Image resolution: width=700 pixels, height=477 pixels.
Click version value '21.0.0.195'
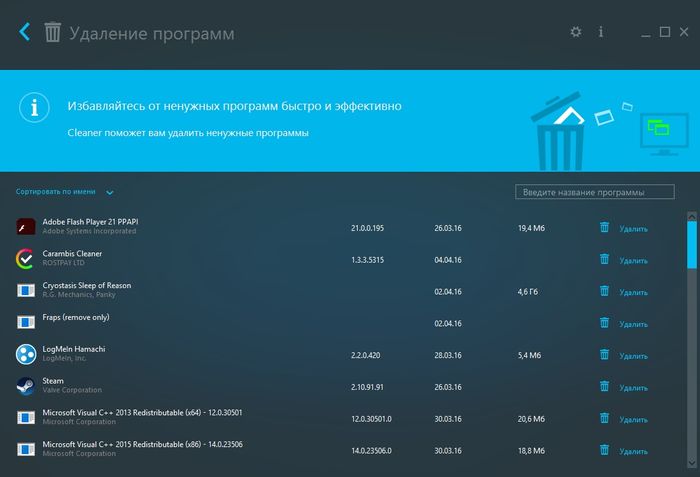(x=367, y=228)
